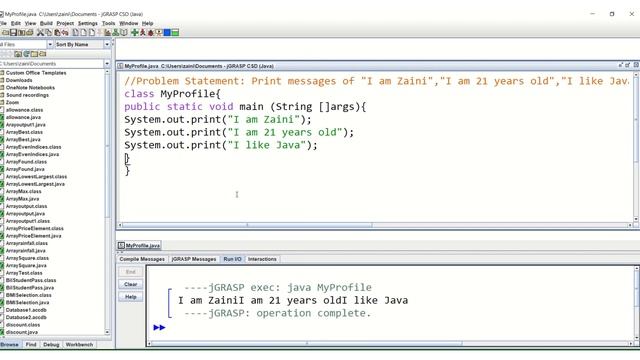Click the editor horizontal scrollbar
This screenshot has height=360, width=640.
(376, 225)
